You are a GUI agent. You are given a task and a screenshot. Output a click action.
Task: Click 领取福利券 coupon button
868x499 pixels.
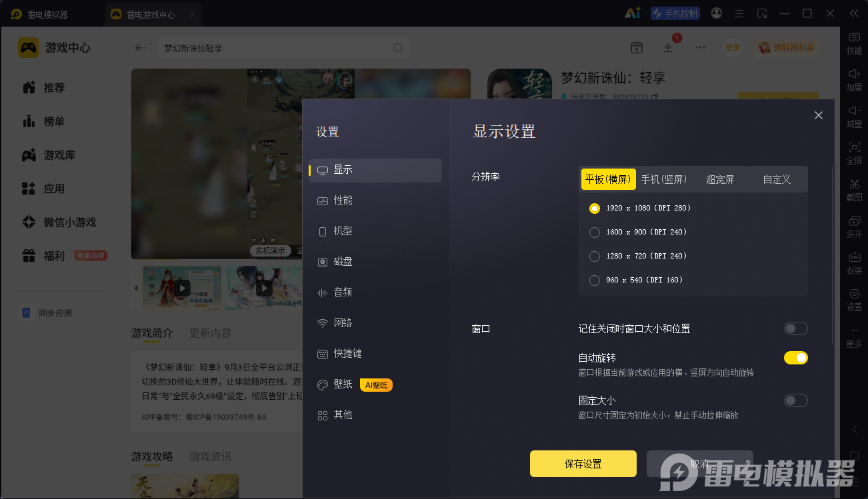pos(787,47)
